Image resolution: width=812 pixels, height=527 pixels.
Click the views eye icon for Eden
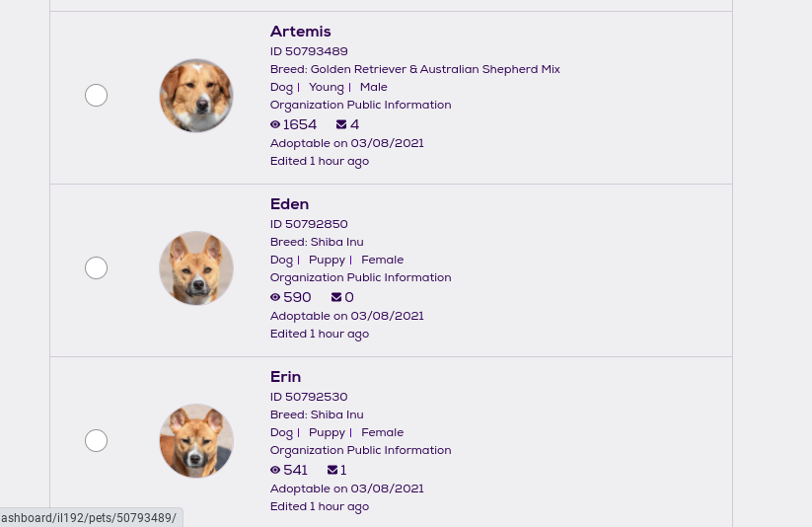click(x=275, y=298)
